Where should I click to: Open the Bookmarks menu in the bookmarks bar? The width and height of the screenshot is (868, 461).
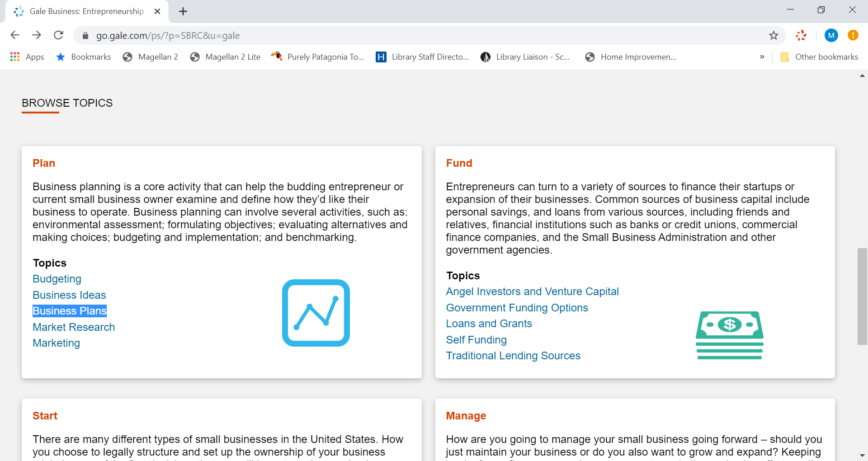83,56
